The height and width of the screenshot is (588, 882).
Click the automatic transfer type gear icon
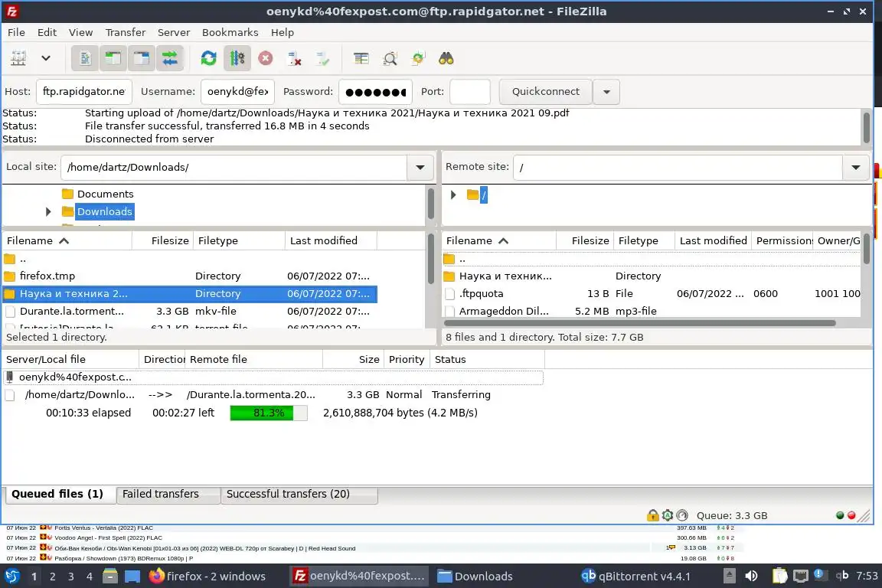pos(668,514)
